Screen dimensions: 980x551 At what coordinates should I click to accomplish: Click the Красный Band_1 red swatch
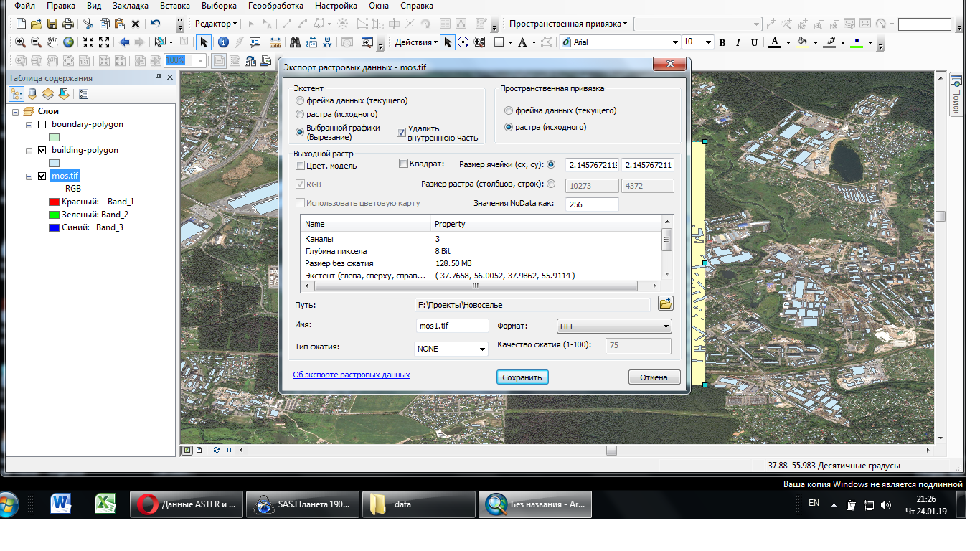(55, 202)
